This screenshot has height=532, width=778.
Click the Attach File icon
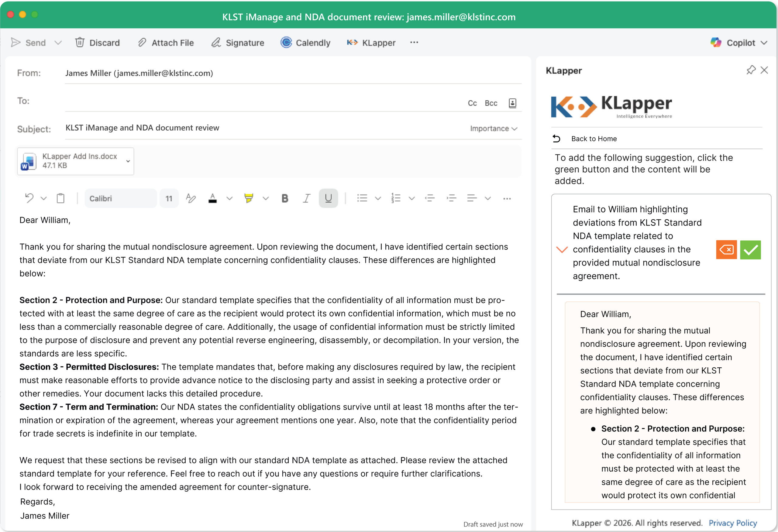click(x=143, y=43)
